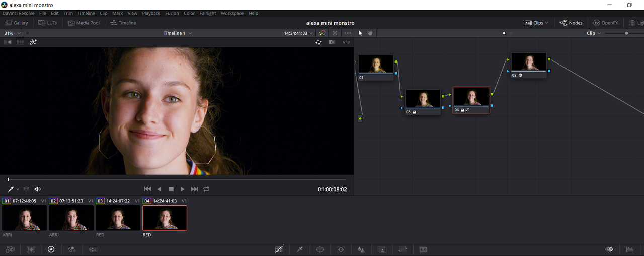The image size is (644, 256).
Task: Show the Media Pool panel
Action: (x=84, y=23)
